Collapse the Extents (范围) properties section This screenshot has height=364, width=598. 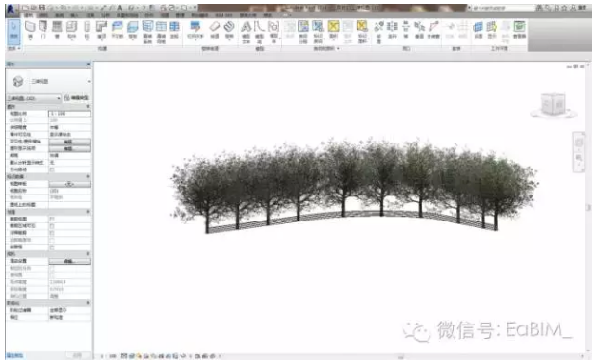88,212
